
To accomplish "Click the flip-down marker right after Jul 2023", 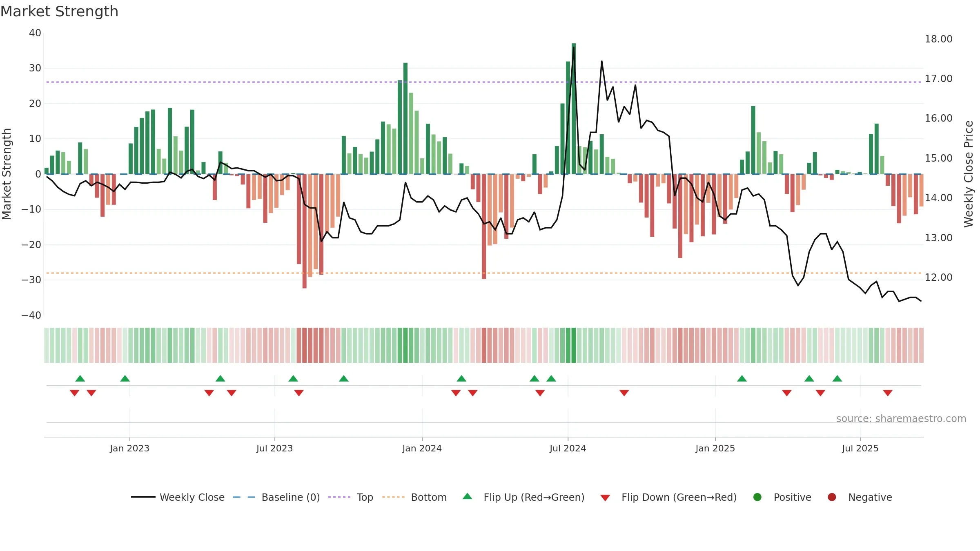I will coord(299,393).
